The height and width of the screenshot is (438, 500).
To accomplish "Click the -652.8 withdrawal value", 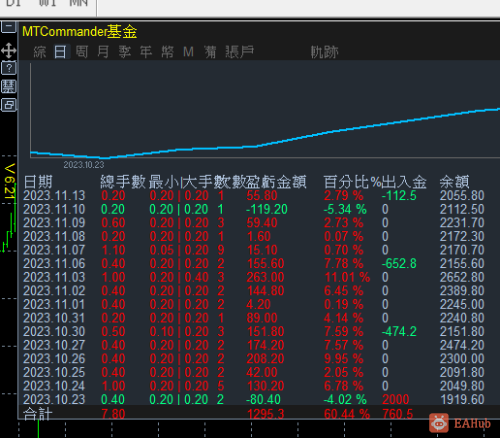I will tap(399, 264).
